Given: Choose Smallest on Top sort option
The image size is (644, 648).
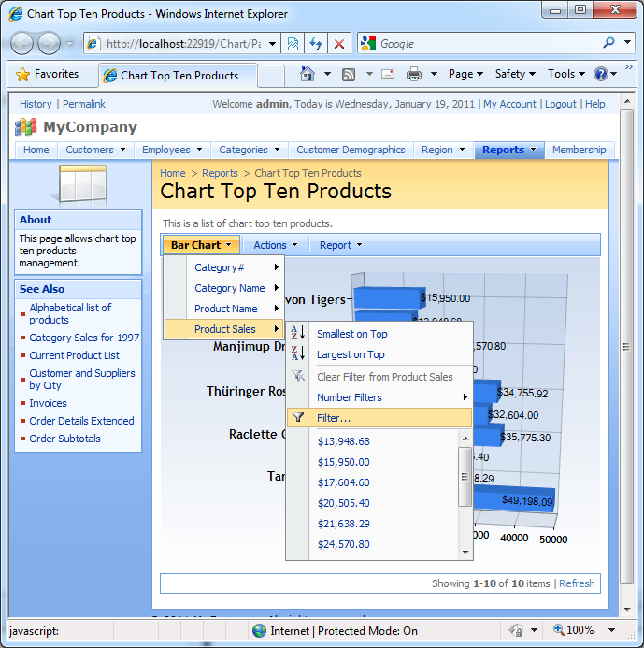Looking at the screenshot, I should [351, 334].
